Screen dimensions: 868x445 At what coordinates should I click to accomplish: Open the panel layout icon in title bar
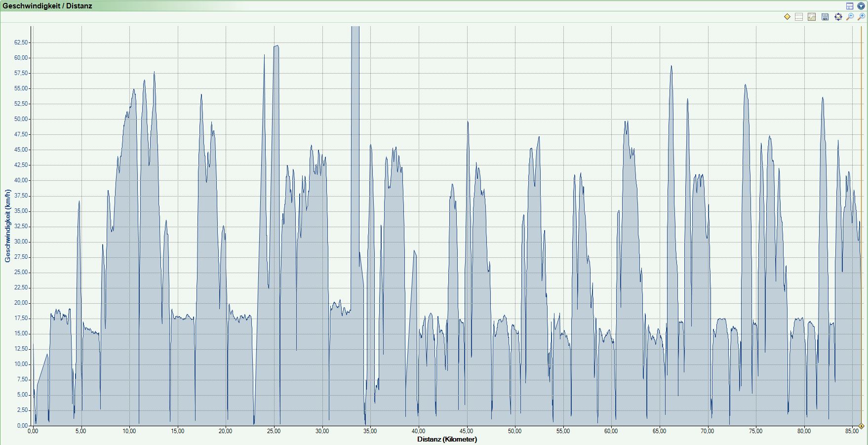click(850, 6)
